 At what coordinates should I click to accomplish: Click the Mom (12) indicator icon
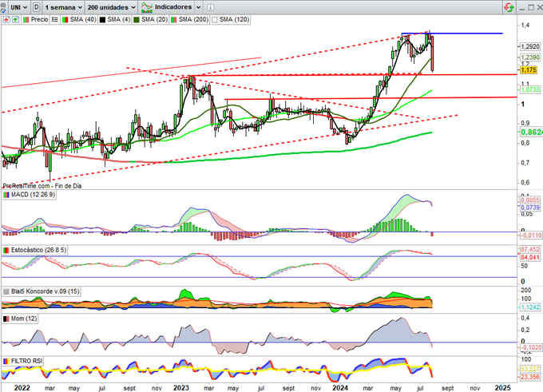6,319
